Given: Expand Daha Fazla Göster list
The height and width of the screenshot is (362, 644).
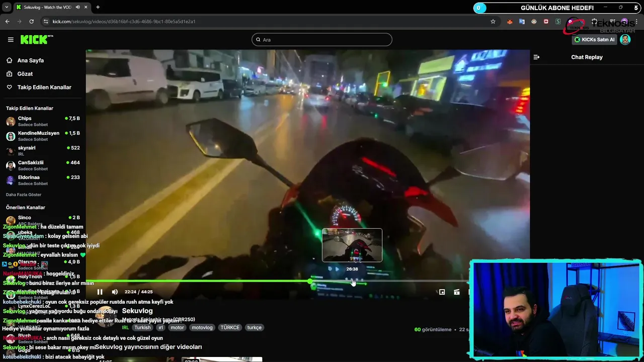Looking at the screenshot, I should pos(24,195).
